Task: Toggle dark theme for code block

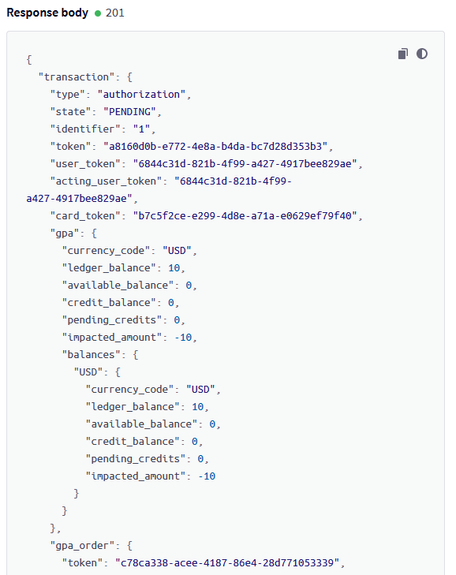Action: click(422, 54)
